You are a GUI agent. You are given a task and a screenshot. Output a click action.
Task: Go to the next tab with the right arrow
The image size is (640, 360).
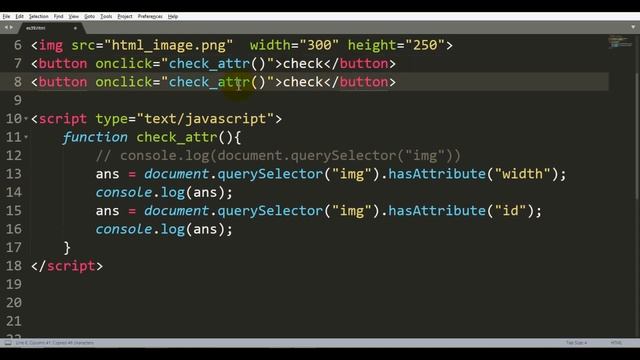tap(11, 27)
